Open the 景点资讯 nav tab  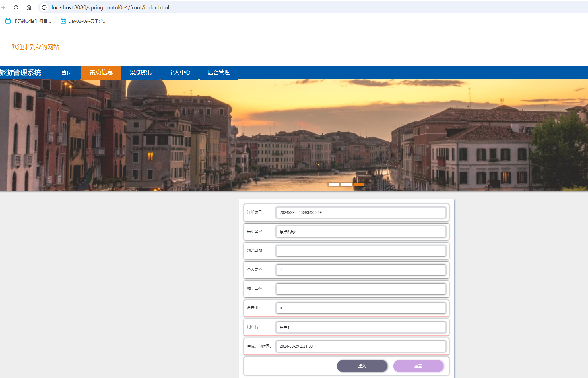(x=140, y=72)
